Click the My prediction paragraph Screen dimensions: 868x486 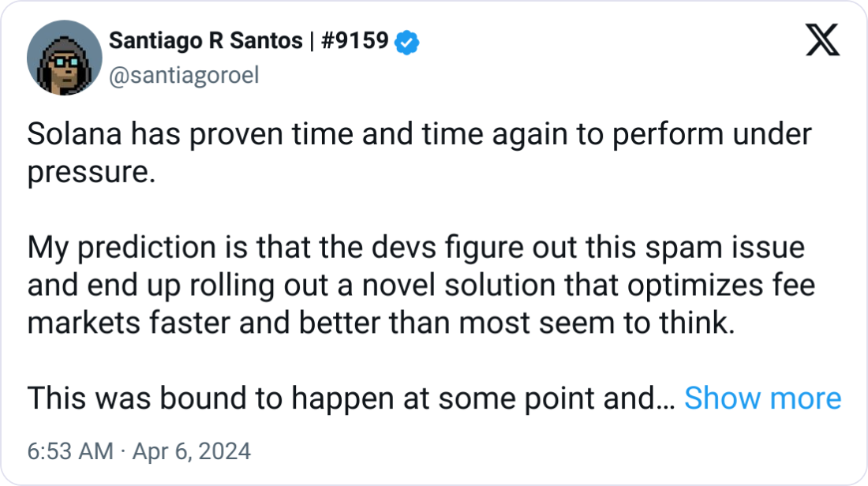(x=421, y=285)
